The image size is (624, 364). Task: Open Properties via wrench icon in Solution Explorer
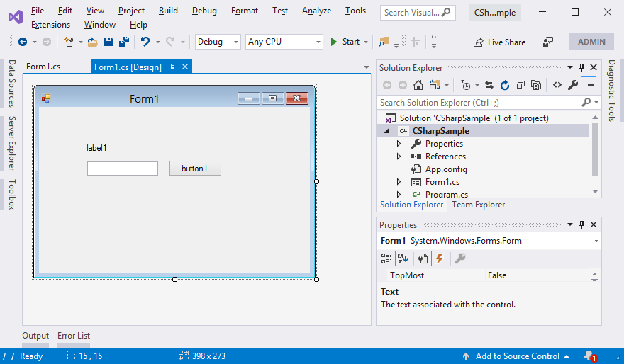pyautogui.click(x=573, y=85)
